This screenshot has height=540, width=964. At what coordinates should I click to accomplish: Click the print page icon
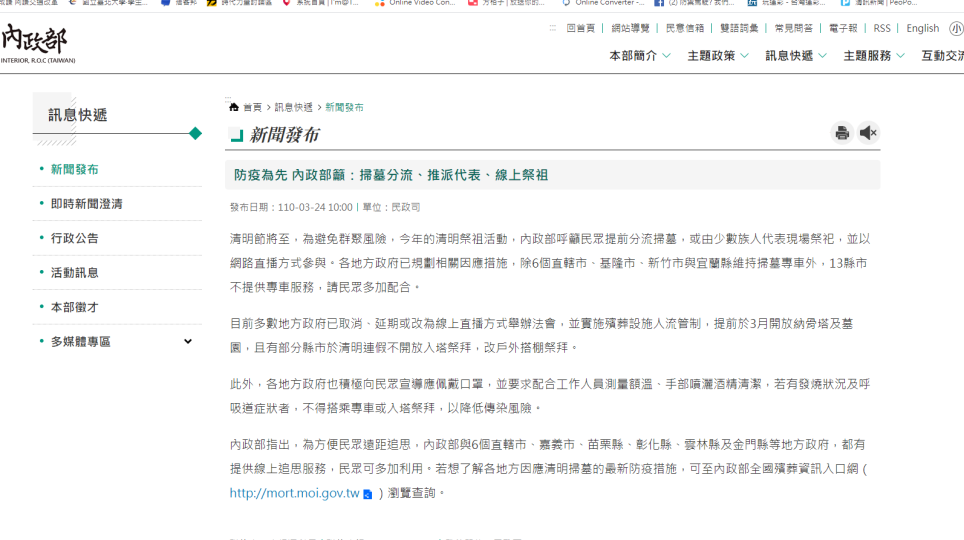point(842,133)
